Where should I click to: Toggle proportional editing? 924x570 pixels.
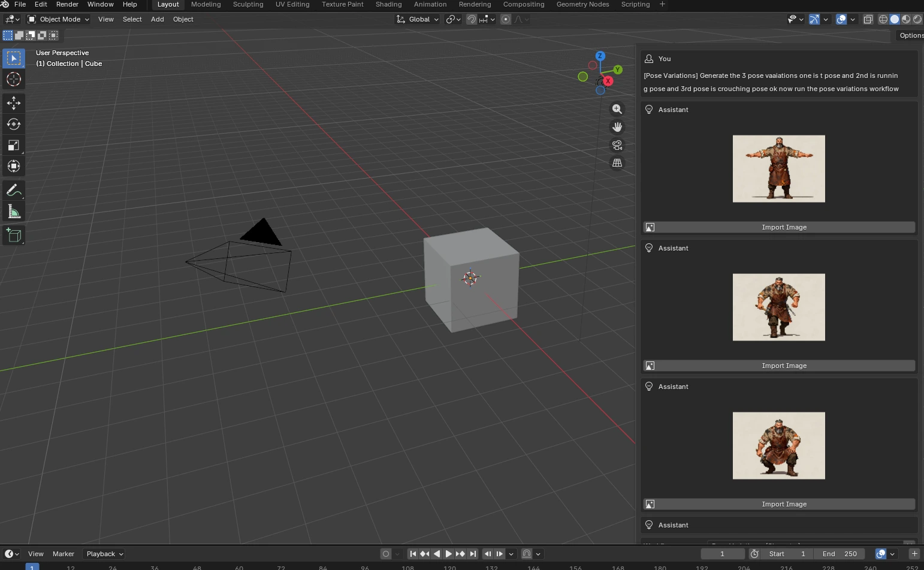506,19
